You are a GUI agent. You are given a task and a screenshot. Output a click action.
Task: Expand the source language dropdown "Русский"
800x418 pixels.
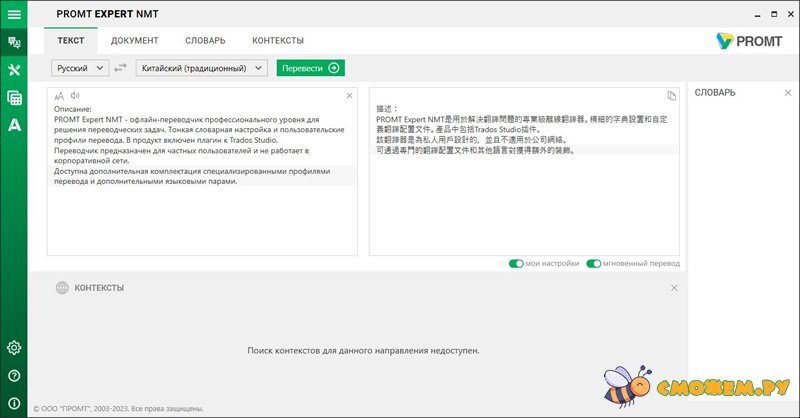[x=80, y=68]
